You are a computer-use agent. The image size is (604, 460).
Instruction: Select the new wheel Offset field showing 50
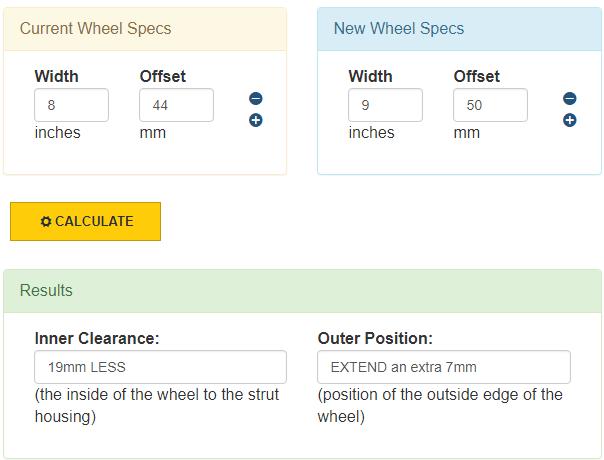click(x=490, y=105)
